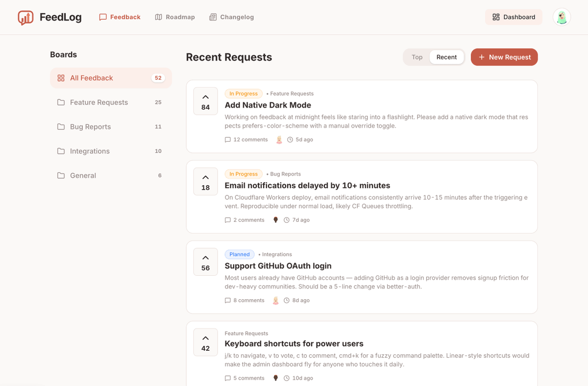
Task: Upvote Email notifications delayed request
Action: point(205,182)
